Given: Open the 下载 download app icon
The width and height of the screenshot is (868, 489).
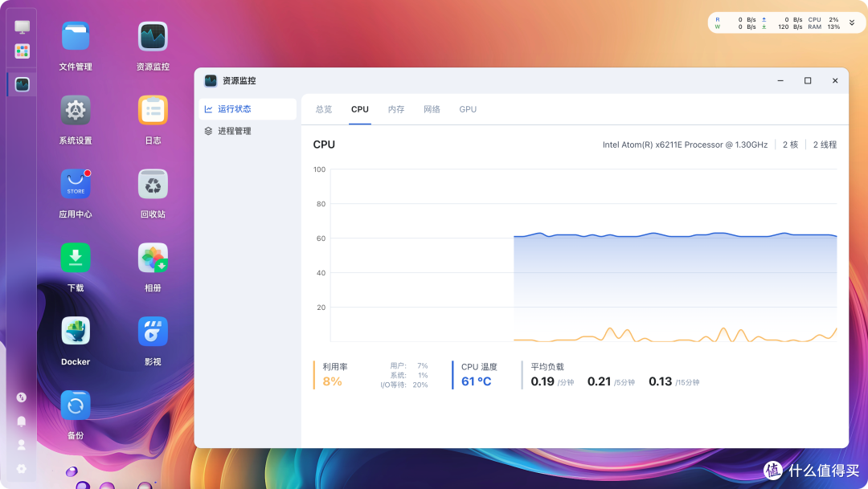Looking at the screenshot, I should click(x=76, y=257).
